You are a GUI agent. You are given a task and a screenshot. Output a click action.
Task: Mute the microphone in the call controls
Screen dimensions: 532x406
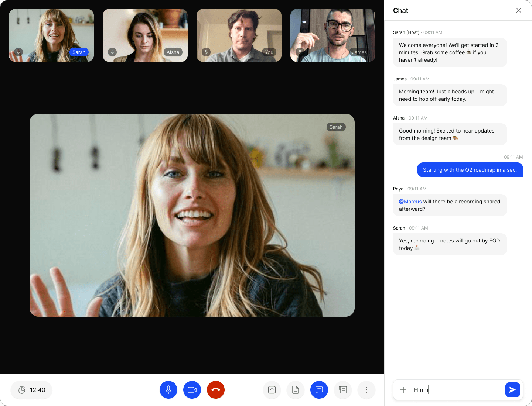click(x=168, y=390)
